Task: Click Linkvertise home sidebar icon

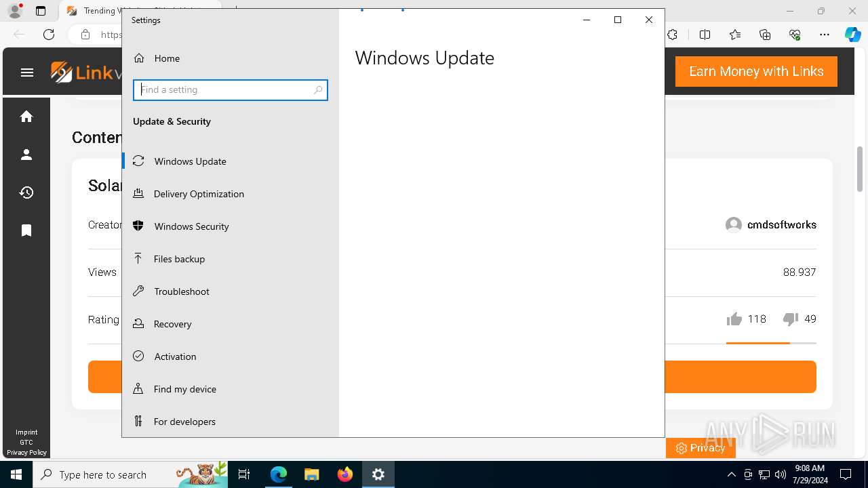Action: (x=26, y=117)
